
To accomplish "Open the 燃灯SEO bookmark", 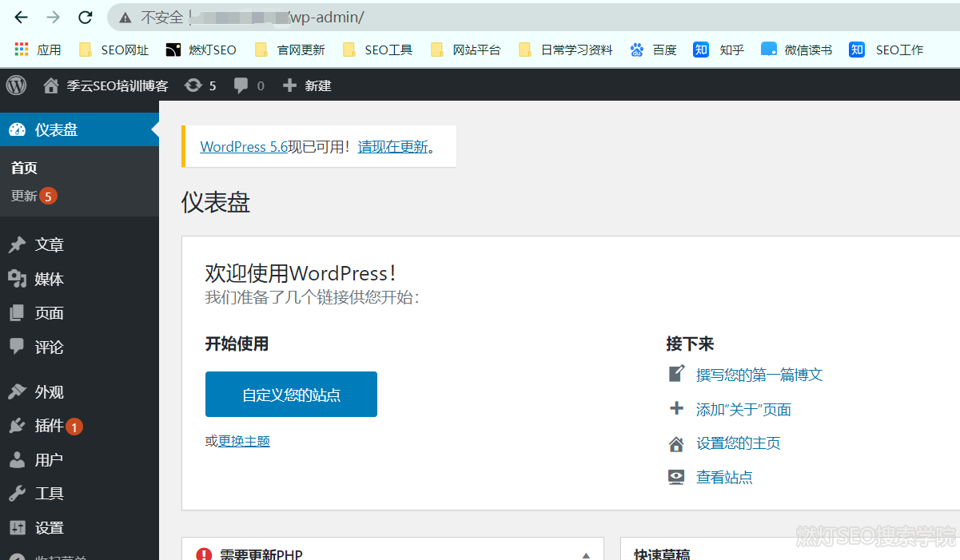I will (x=201, y=50).
